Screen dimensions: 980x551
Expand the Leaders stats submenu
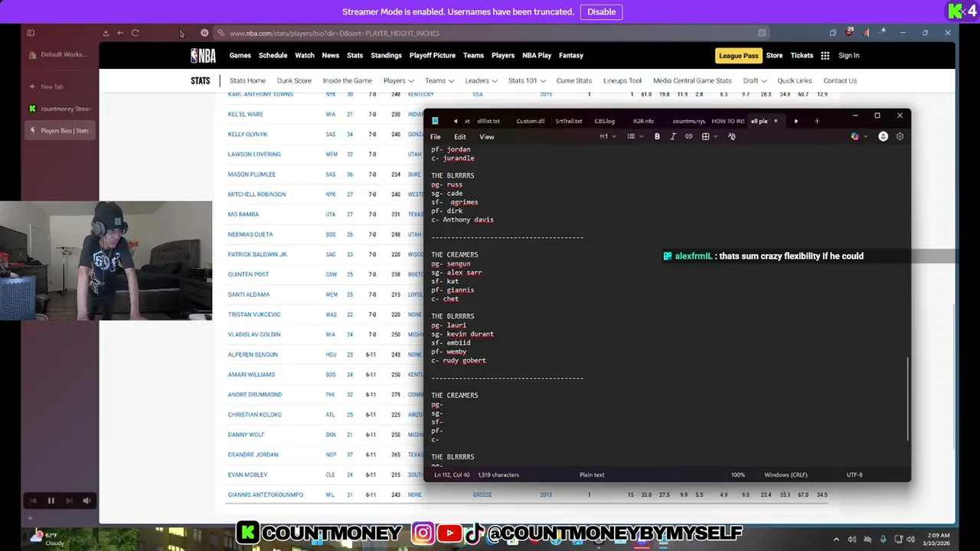coord(481,80)
